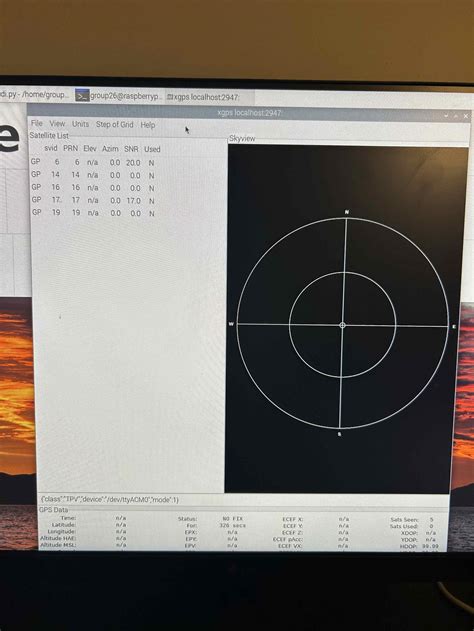
Task: Open the Units menu
Action: click(x=80, y=124)
